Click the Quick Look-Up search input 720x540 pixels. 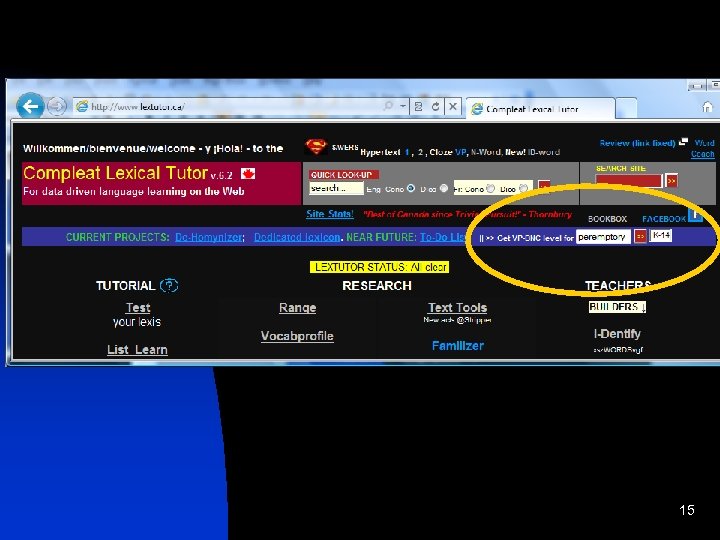(x=336, y=188)
